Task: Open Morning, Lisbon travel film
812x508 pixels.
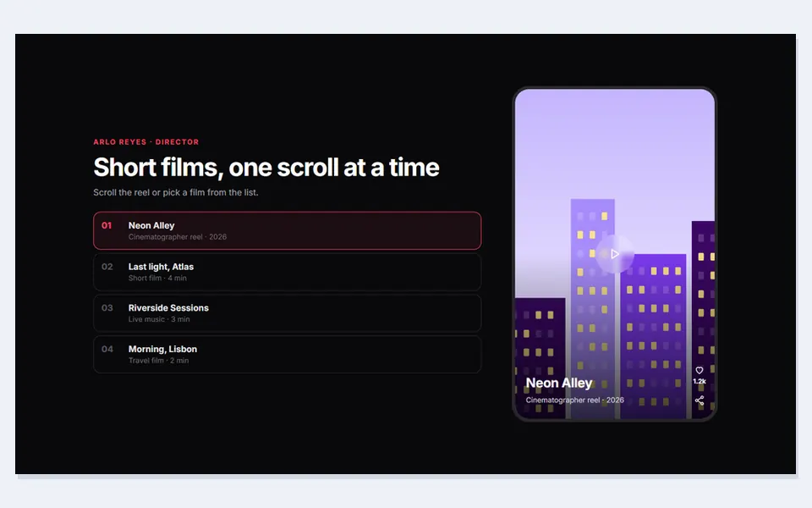Action: (x=288, y=354)
